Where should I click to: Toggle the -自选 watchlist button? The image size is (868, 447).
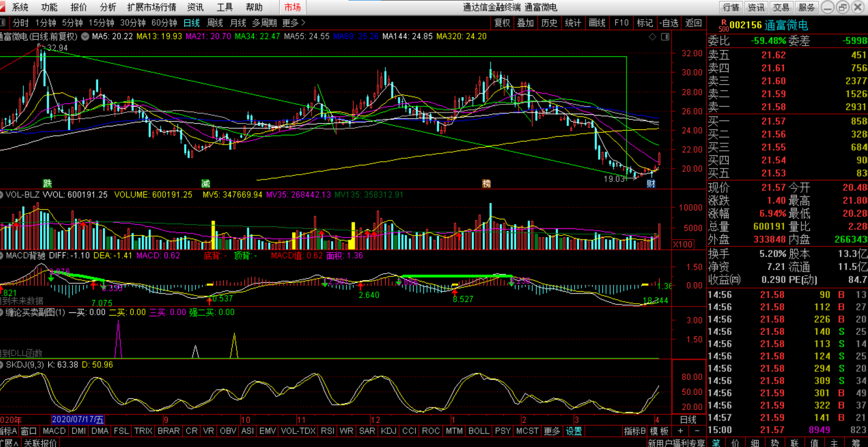669,23
